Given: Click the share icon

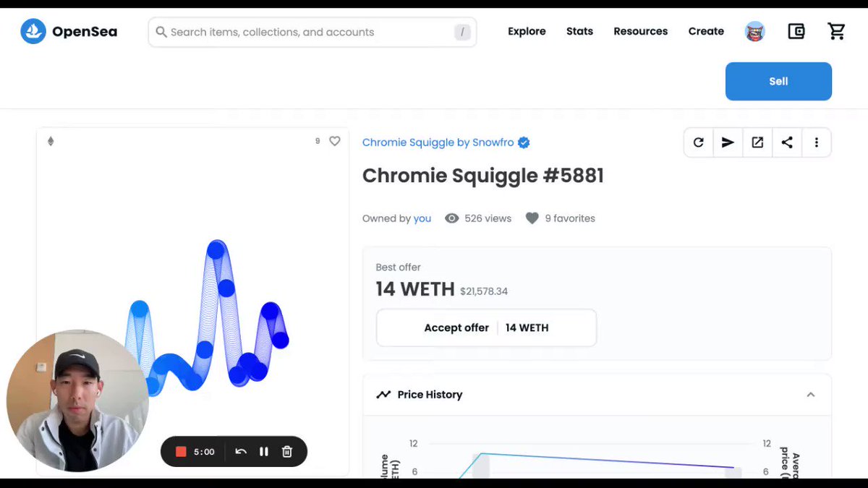Looking at the screenshot, I should coord(787,142).
